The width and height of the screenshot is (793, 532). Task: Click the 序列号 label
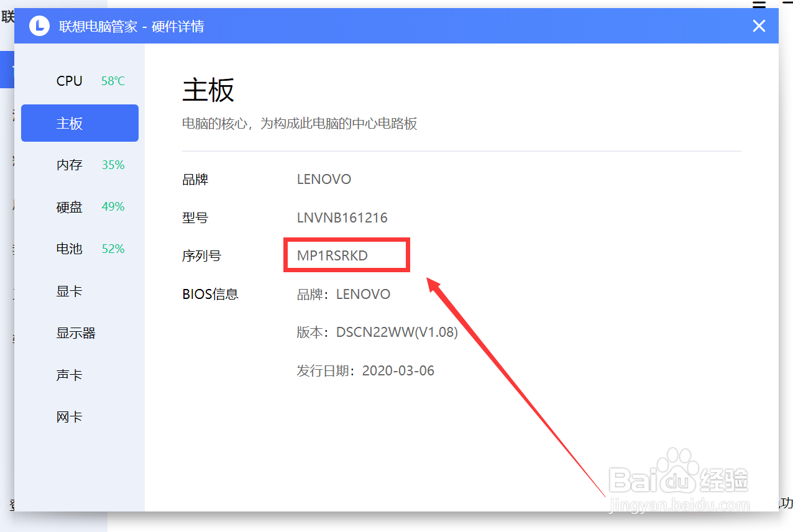pos(201,255)
